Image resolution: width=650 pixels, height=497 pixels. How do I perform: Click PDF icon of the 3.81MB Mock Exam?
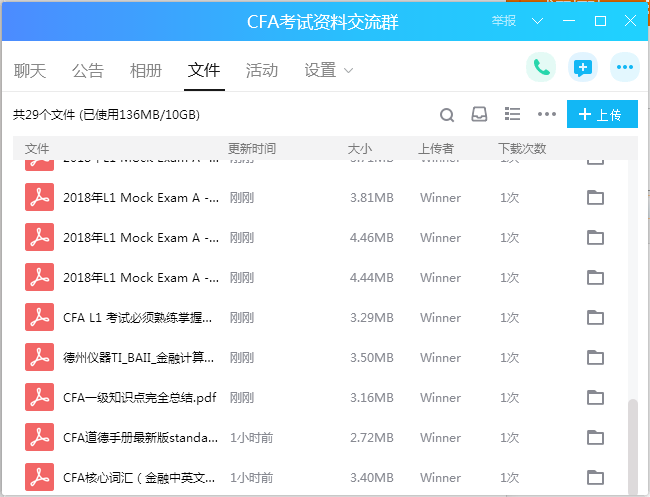(x=39, y=197)
